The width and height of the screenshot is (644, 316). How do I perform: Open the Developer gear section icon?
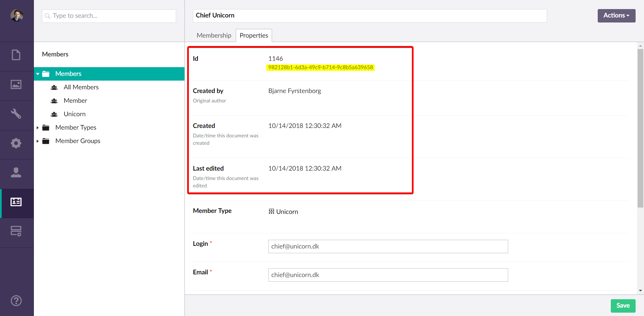pos(16,143)
